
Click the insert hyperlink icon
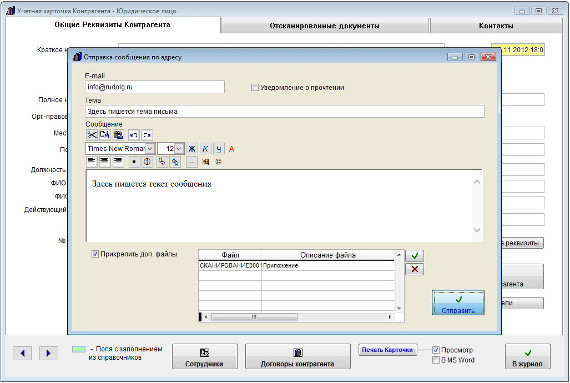pyautogui.click(x=162, y=162)
